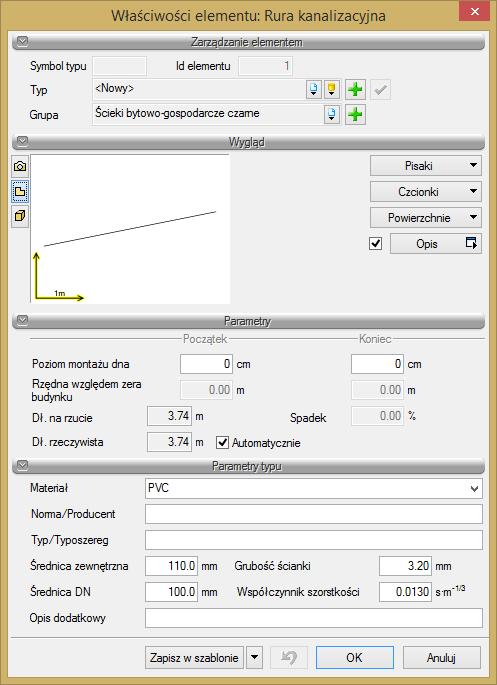Screen dimensions: 497x685
Task: Click Średnica DN 100.0 field
Action: click(171, 592)
